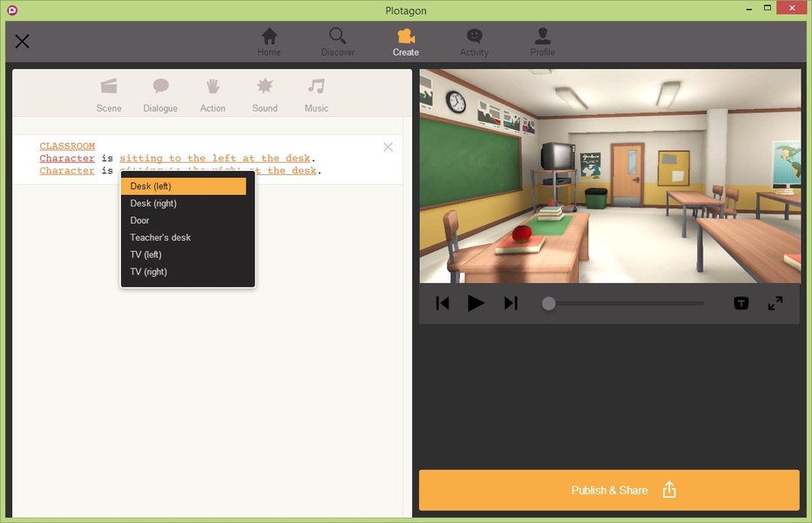This screenshot has height=523, width=812.
Task: Toggle subtitles on the video player
Action: [741, 303]
